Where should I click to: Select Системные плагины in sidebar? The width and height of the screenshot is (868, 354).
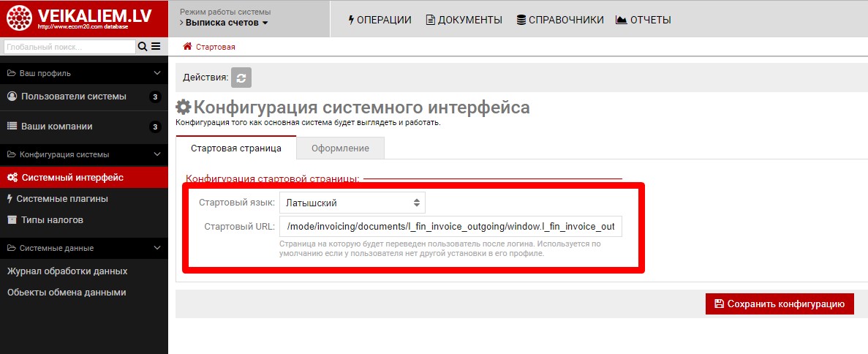(x=62, y=198)
